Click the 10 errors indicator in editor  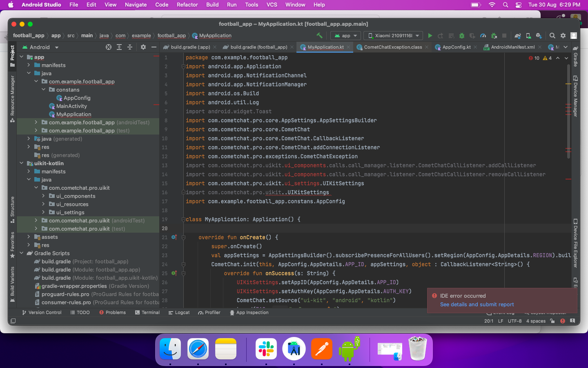[534, 58]
